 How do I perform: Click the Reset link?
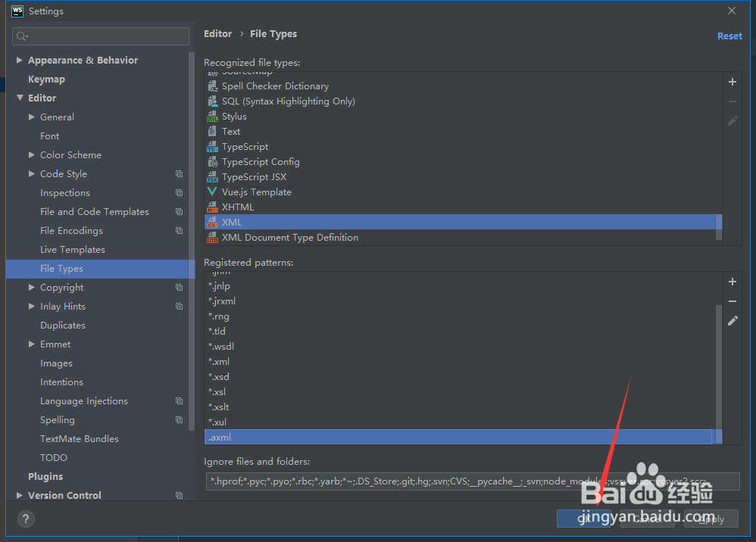coord(729,36)
